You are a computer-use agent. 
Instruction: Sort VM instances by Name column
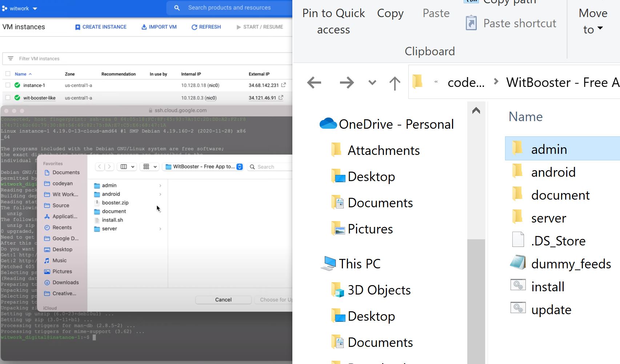point(23,74)
